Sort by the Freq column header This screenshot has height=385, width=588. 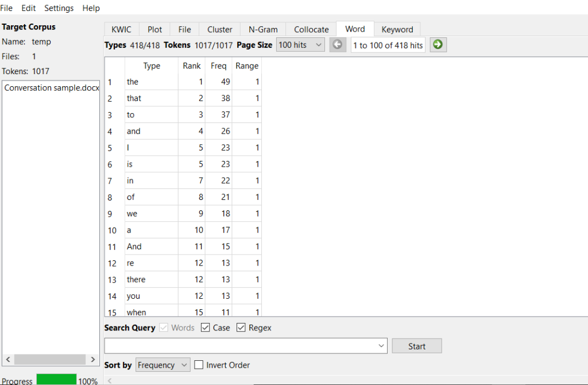tap(219, 66)
